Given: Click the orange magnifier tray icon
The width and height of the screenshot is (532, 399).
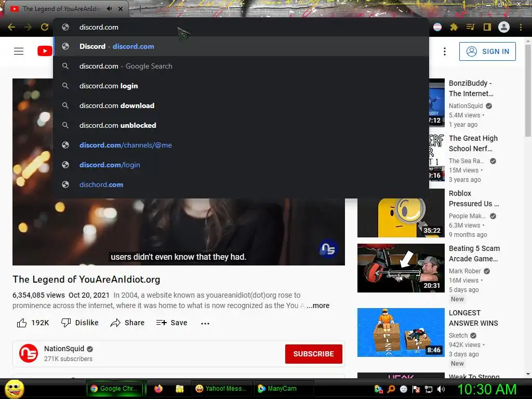Looking at the screenshot, I should (391, 389).
